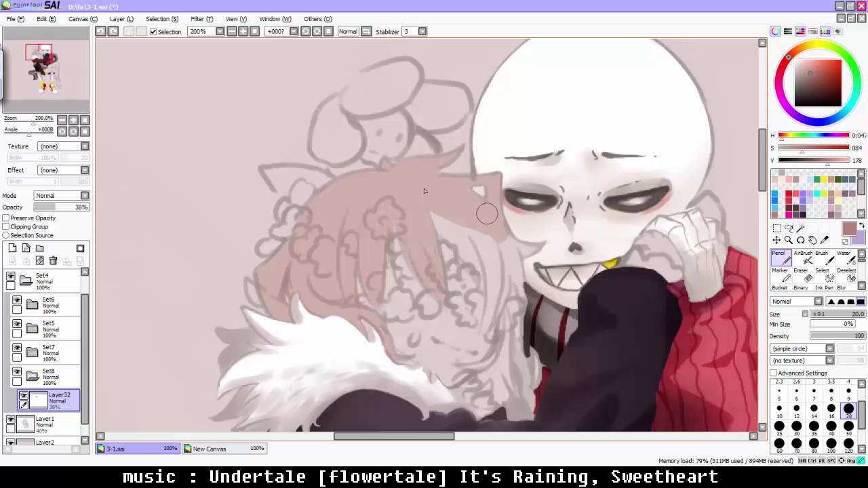The width and height of the screenshot is (868, 488).
Task: Click the Undo arrow in toolbar
Action: 100,31
